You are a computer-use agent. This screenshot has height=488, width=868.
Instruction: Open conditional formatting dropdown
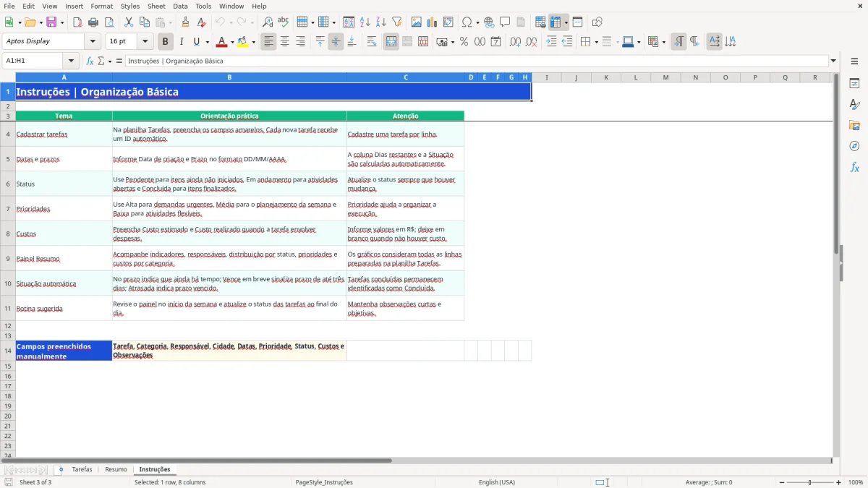[663, 42]
